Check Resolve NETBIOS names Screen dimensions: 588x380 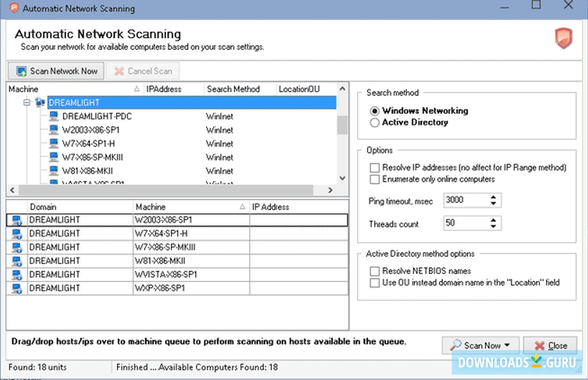click(x=374, y=271)
